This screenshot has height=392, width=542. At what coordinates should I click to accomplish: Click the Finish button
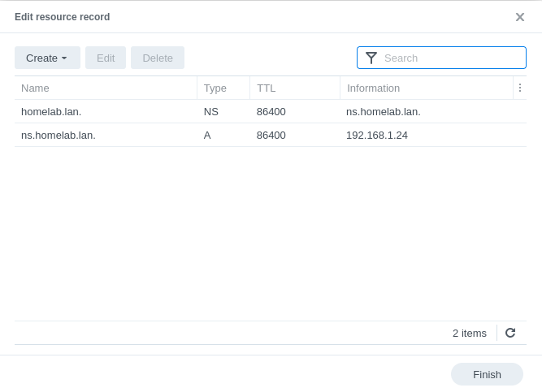487,374
